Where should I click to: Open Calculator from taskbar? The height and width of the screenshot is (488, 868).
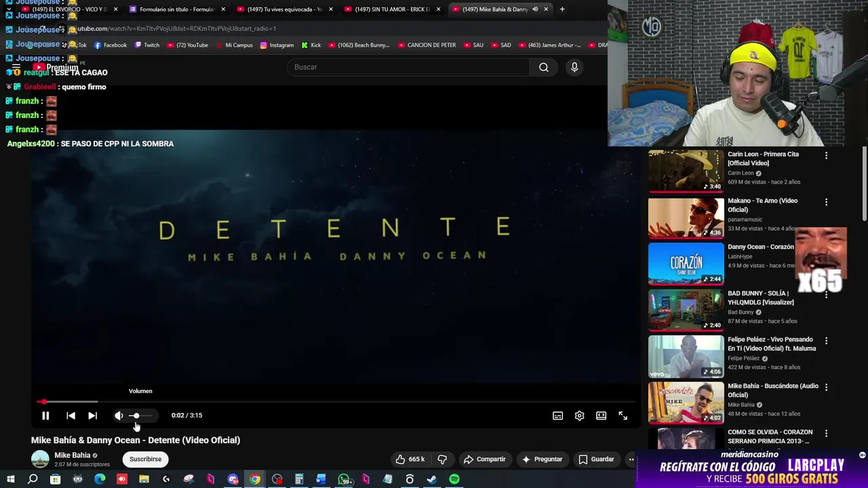pyautogui.click(x=298, y=479)
